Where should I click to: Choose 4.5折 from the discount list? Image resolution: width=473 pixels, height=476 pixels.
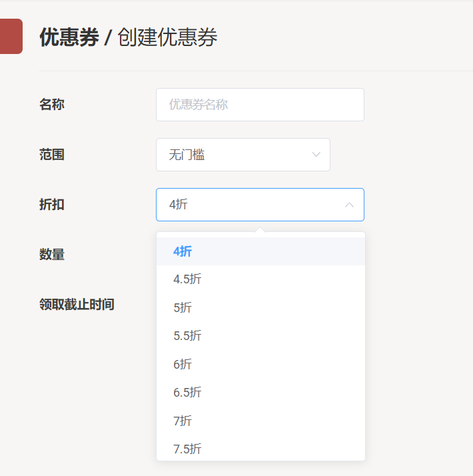coord(187,279)
